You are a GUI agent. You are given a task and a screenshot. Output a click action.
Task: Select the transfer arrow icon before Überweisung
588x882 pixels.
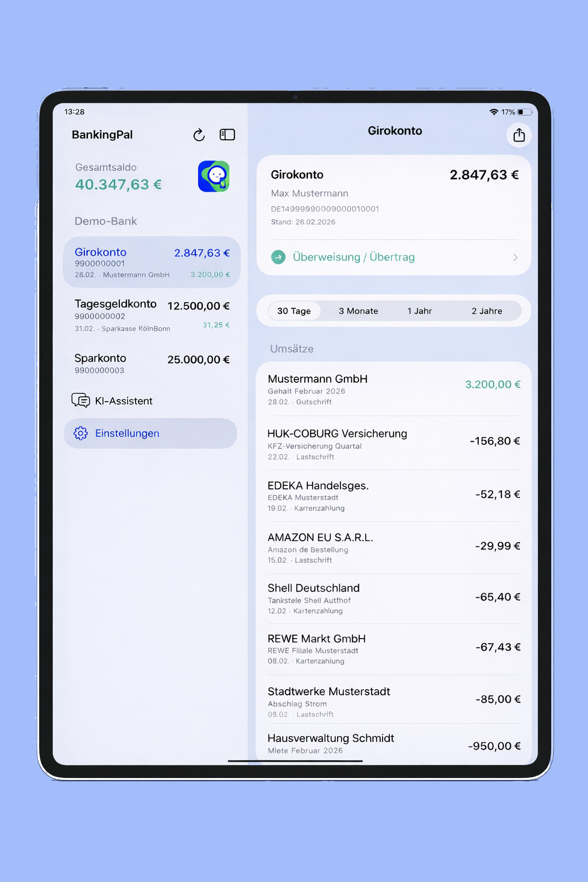click(x=278, y=257)
